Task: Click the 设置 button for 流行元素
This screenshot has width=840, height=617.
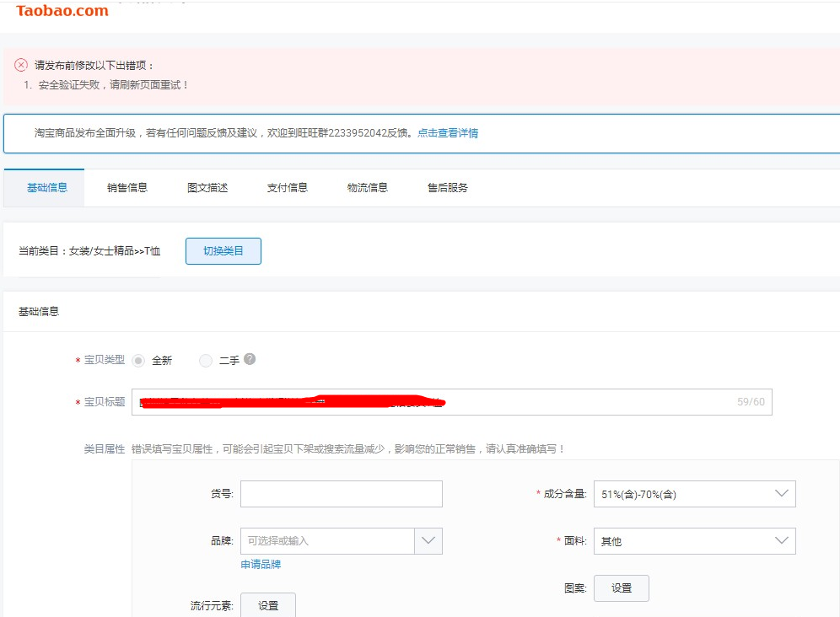Action: [268, 605]
